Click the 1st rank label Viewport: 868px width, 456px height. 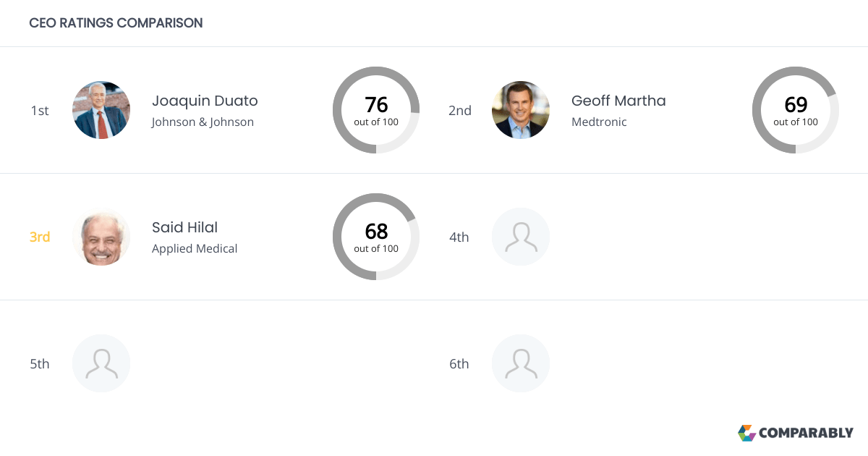coord(40,111)
